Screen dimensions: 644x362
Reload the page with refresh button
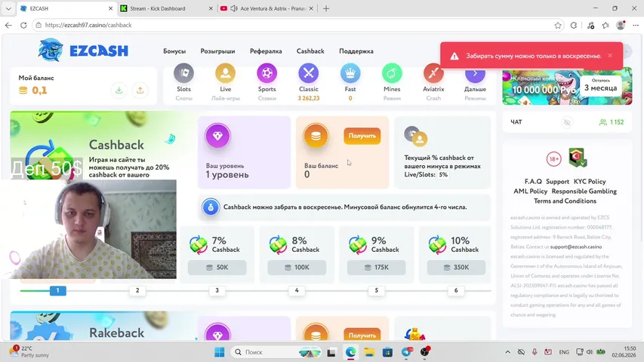(23, 26)
